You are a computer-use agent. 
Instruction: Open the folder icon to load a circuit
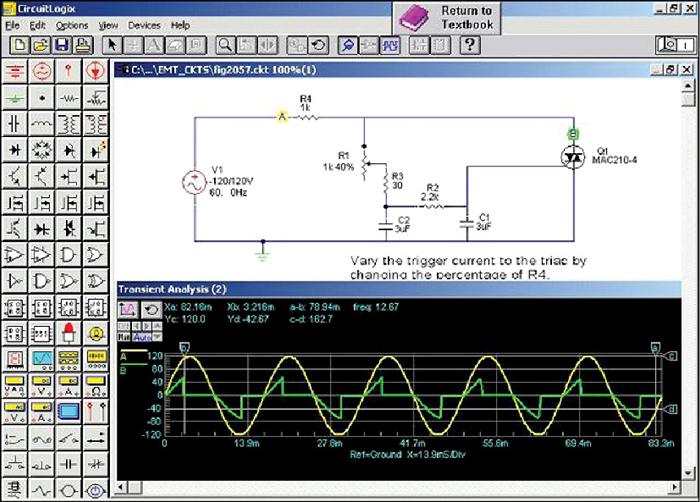[41, 45]
